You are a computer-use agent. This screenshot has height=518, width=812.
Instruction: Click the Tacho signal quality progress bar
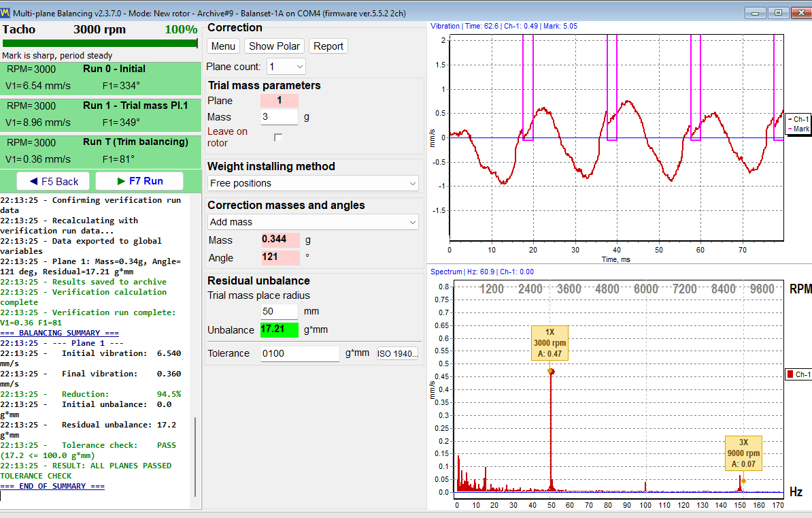(x=100, y=44)
